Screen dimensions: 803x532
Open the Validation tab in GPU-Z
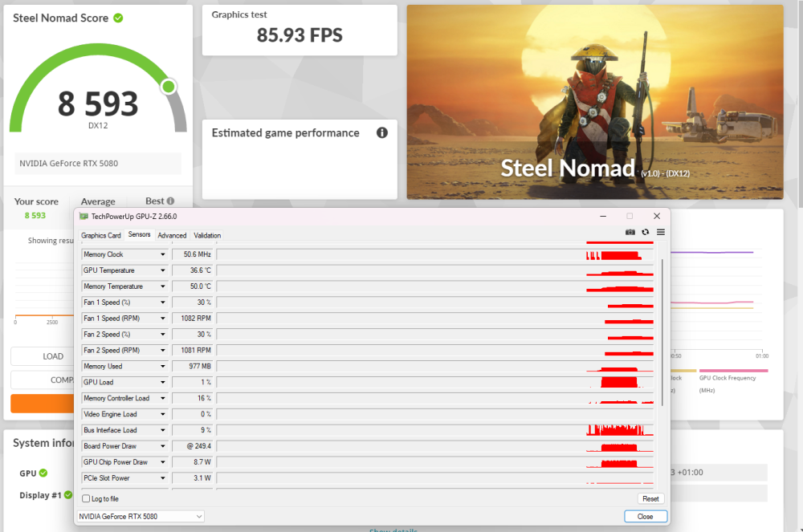[207, 235]
